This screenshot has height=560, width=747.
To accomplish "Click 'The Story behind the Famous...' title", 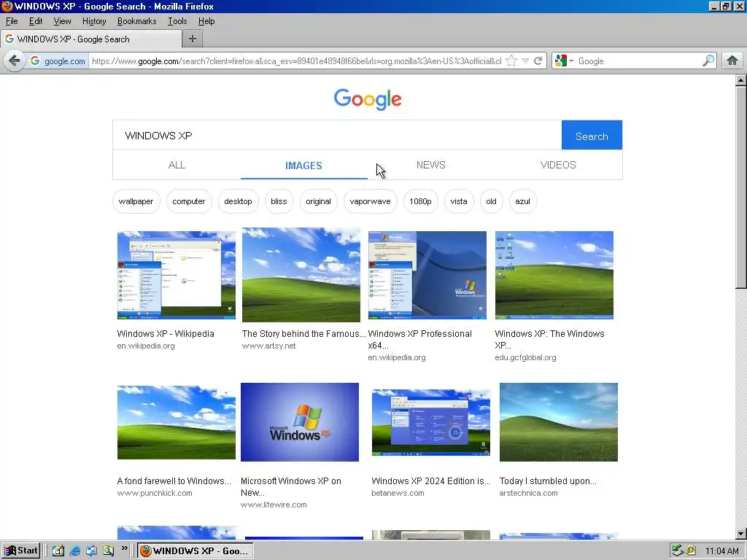I will pyautogui.click(x=304, y=334).
